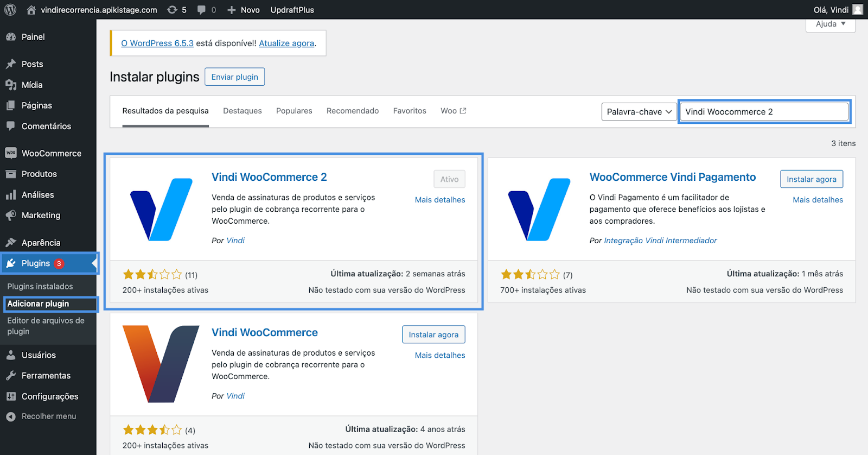Open the vindirecorrencia.apikistage.com site link

pos(99,10)
